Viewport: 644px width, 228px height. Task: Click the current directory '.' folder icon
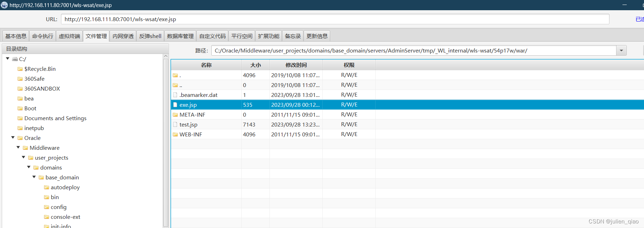click(x=175, y=75)
